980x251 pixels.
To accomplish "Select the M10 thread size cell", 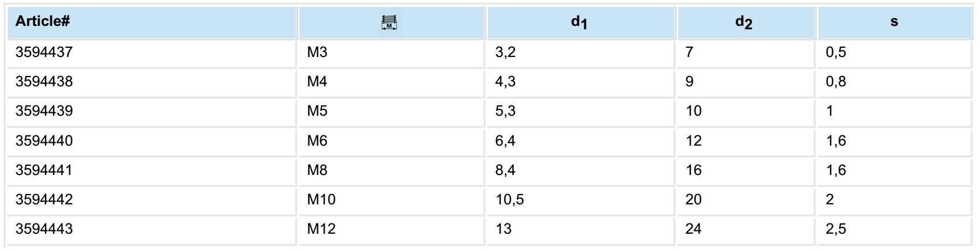I will [x=321, y=200].
